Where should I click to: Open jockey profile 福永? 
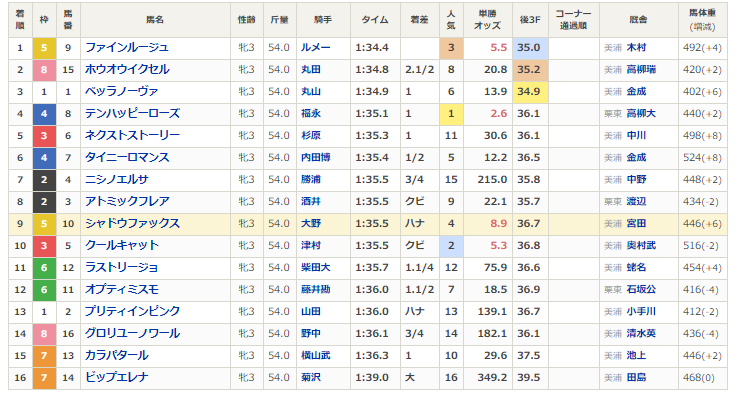[x=311, y=114]
